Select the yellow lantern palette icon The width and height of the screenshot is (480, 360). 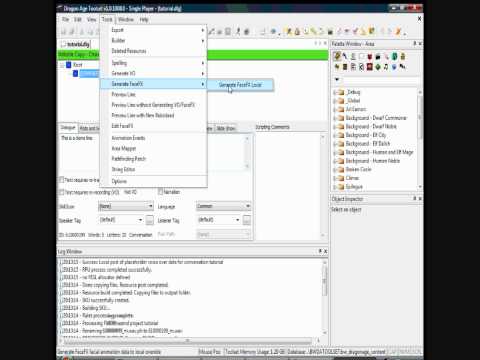coord(403,56)
